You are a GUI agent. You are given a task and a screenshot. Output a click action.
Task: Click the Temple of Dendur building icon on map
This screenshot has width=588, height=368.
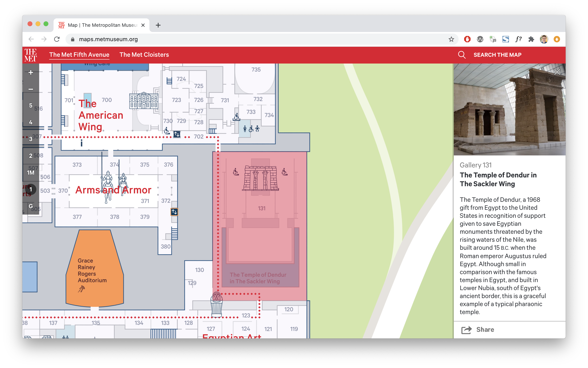point(260,178)
